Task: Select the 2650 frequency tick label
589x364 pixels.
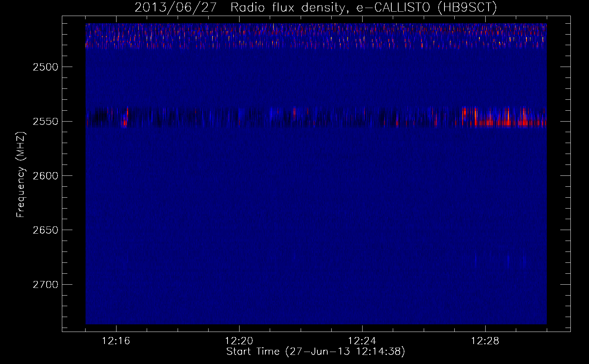Action: pyautogui.click(x=46, y=230)
